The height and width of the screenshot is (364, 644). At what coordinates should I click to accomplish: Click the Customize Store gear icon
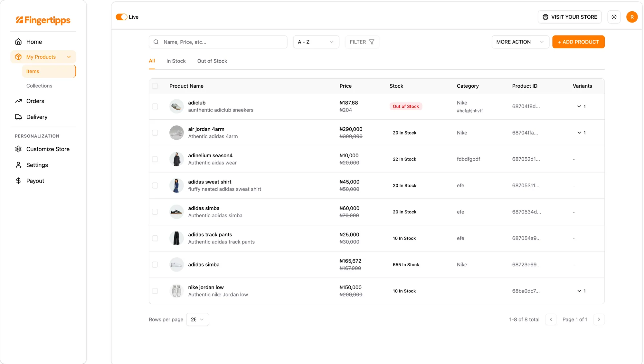point(18,149)
